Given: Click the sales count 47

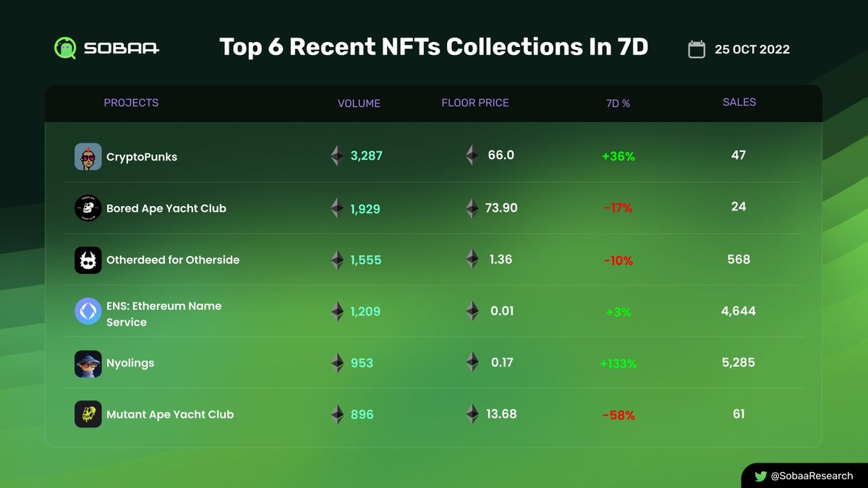Looking at the screenshot, I should (x=739, y=155).
